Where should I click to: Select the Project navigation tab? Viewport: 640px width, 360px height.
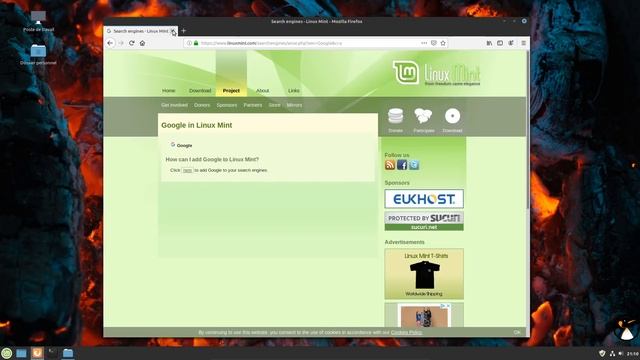pyautogui.click(x=231, y=91)
